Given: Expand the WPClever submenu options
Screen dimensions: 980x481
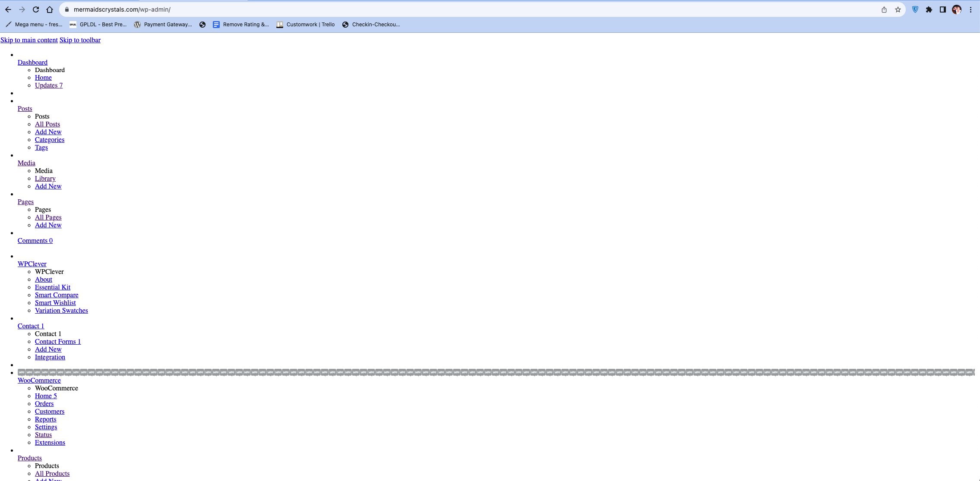Looking at the screenshot, I should click(32, 264).
